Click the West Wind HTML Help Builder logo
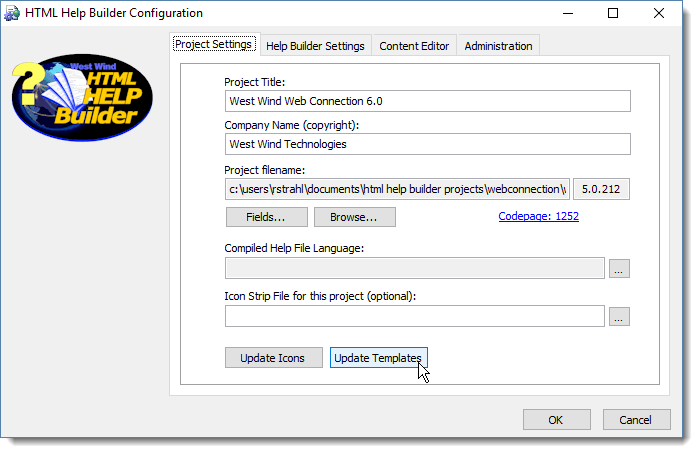The width and height of the screenshot is (698, 453). (82, 97)
